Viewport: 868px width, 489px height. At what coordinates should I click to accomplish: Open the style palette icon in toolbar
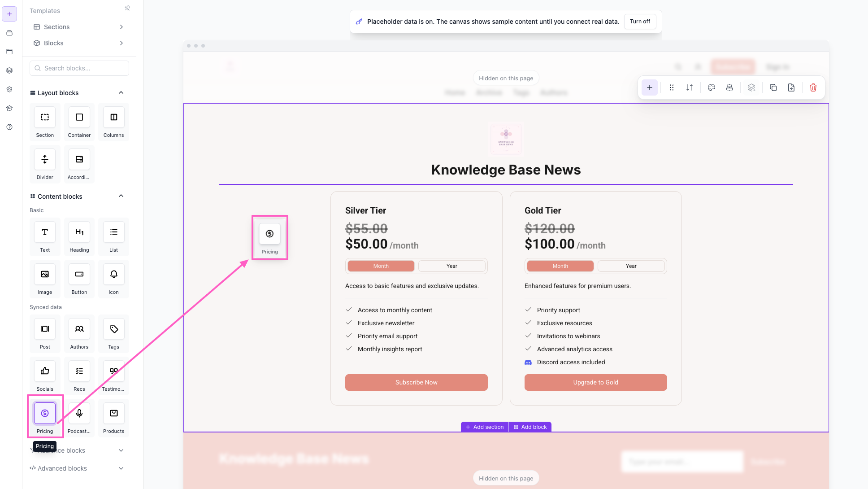[711, 87]
